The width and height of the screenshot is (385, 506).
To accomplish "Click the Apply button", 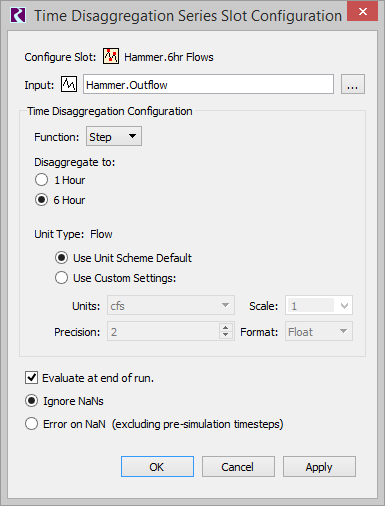I will tap(319, 467).
